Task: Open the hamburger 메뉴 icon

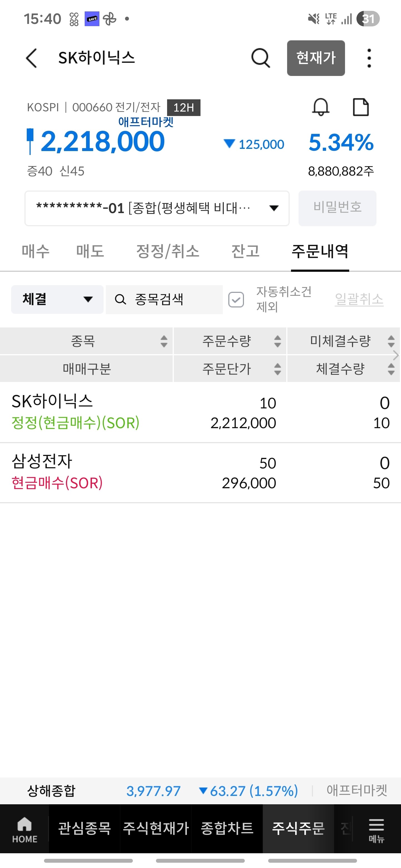Action: click(376, 830)
